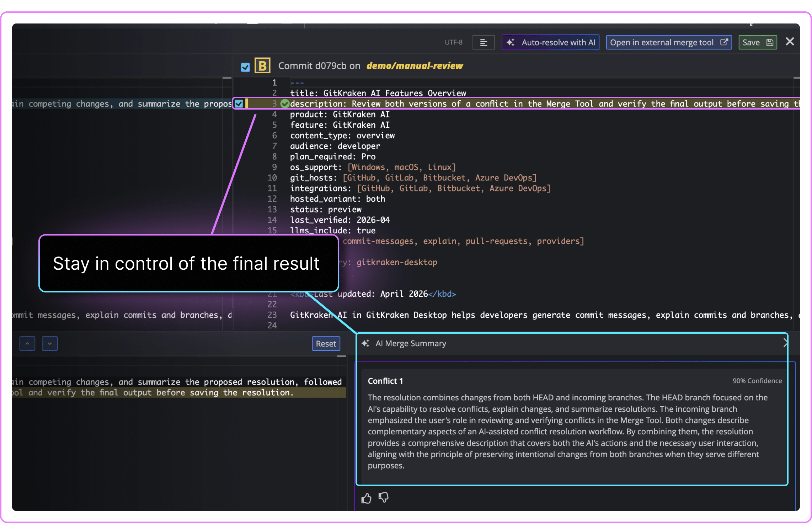Click line 10 git_hosts list
This screenshot has height=523, width=812.
point(413,178)
